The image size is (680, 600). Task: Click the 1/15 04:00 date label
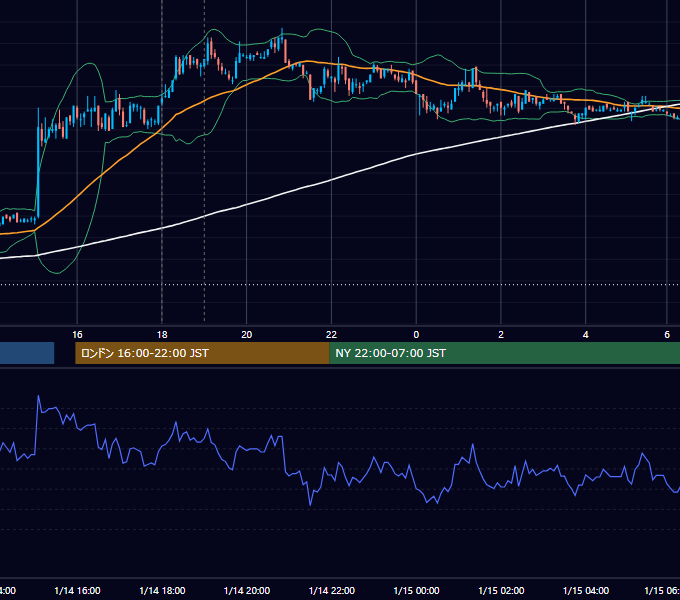pyautogui.click(x=586, y=591)
